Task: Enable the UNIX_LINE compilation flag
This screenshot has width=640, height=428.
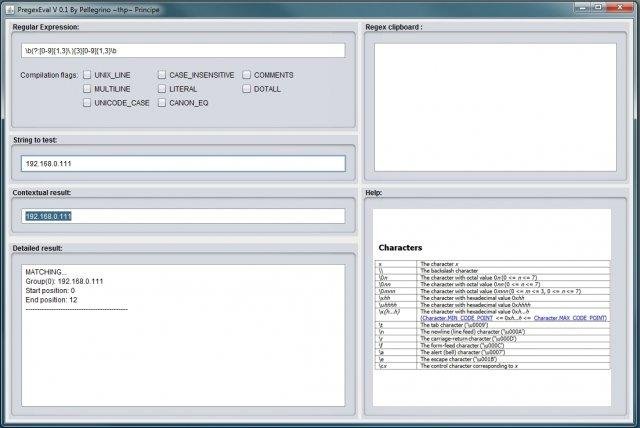Action: tap(87, 75)
